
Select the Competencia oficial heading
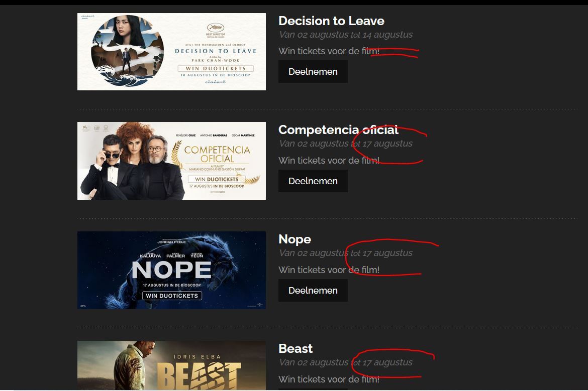(338, 129)
